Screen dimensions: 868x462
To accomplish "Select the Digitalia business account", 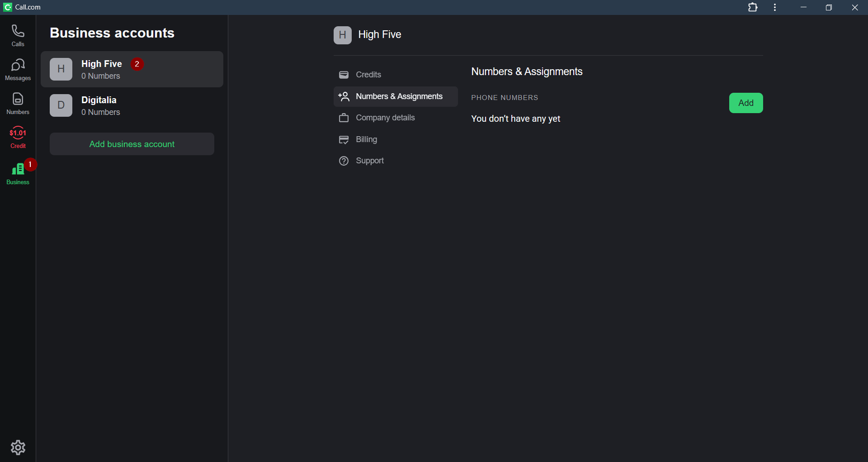I will pyautogui.click(x=132, y=105).
